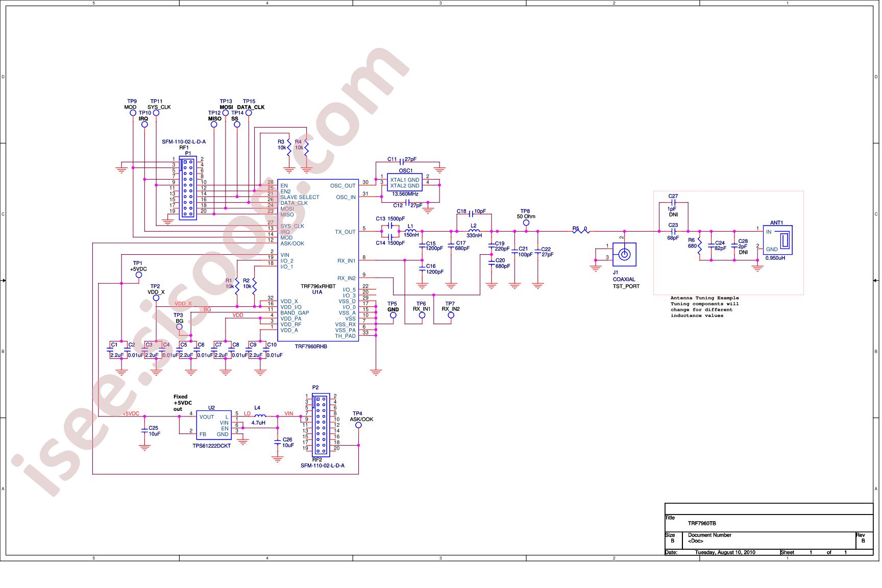This screenshot has height=588, width=882.
Task: Select the TP9 MOD test point circle
Action: 133,113
